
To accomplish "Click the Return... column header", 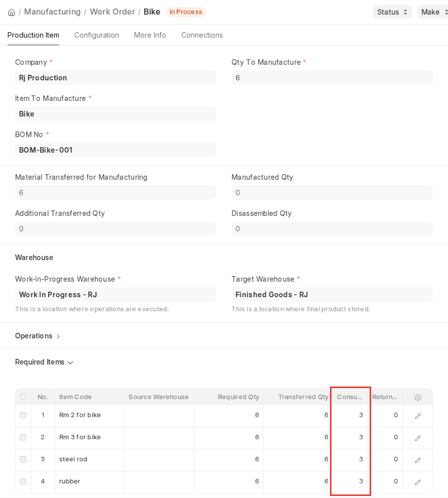I will (x=385, y=397).
